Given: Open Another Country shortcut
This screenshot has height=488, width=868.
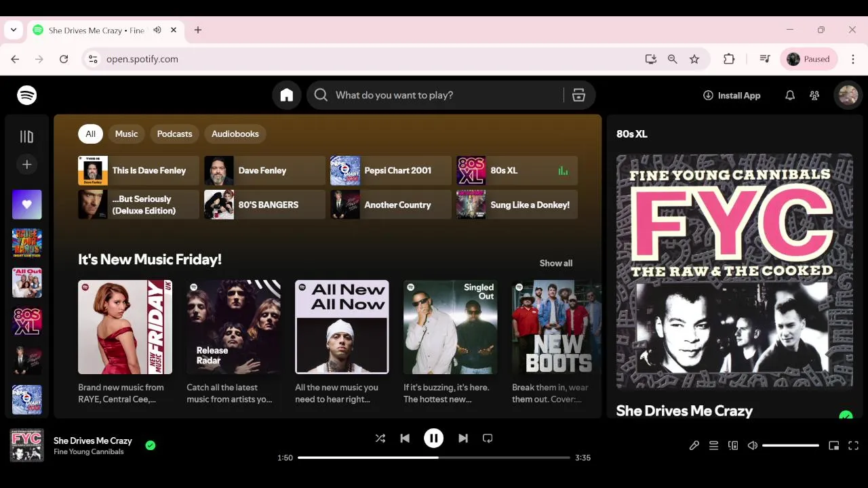Looking at the screenshot, I should [391, 205].
